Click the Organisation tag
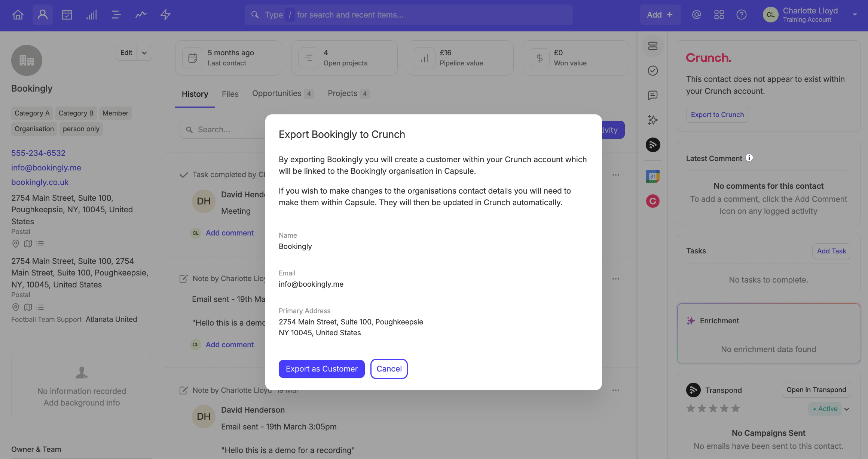868x459 pixels. click(x=34, y=129)
